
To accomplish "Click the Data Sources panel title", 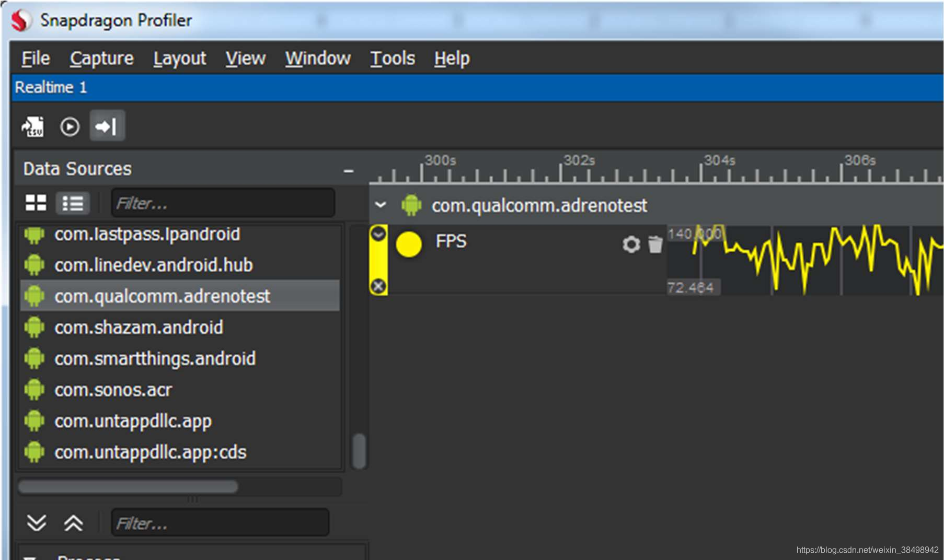I will point(77,169).
